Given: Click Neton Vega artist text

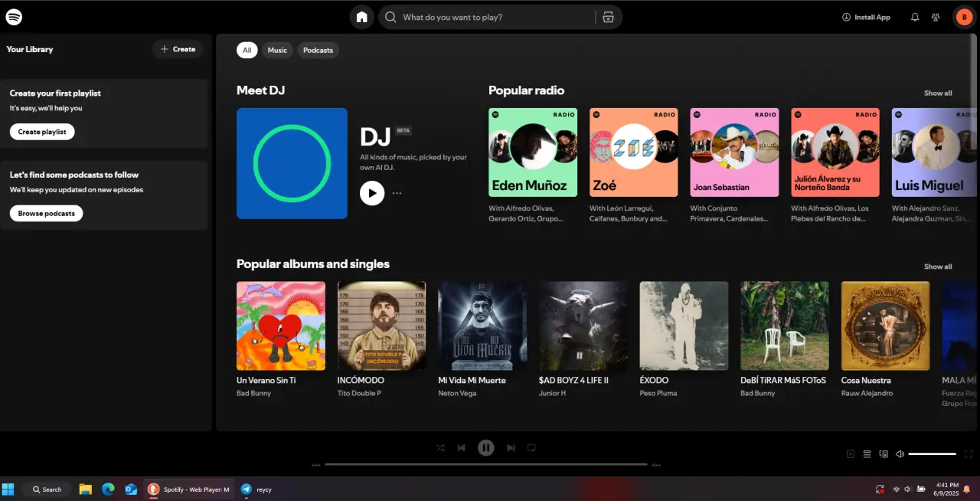Looking at the screenshot, I should [457, 394].
